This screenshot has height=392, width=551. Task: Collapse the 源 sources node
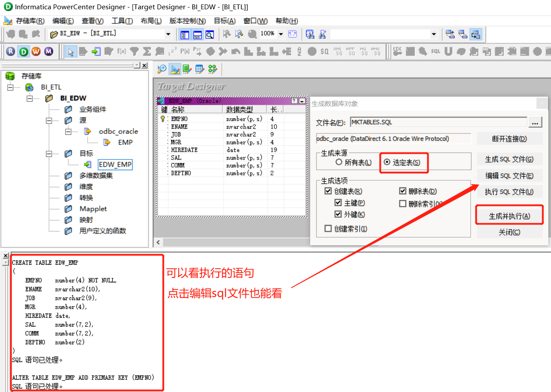pos(49,120)
